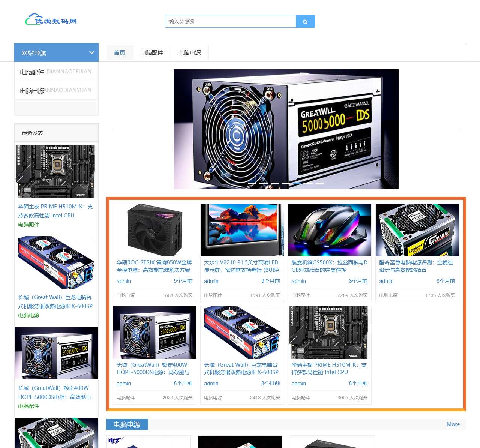Click admin author on 航嘉机箱 card
The width and height of the screenshot is (480, 448).
click(x=299, y=281)
